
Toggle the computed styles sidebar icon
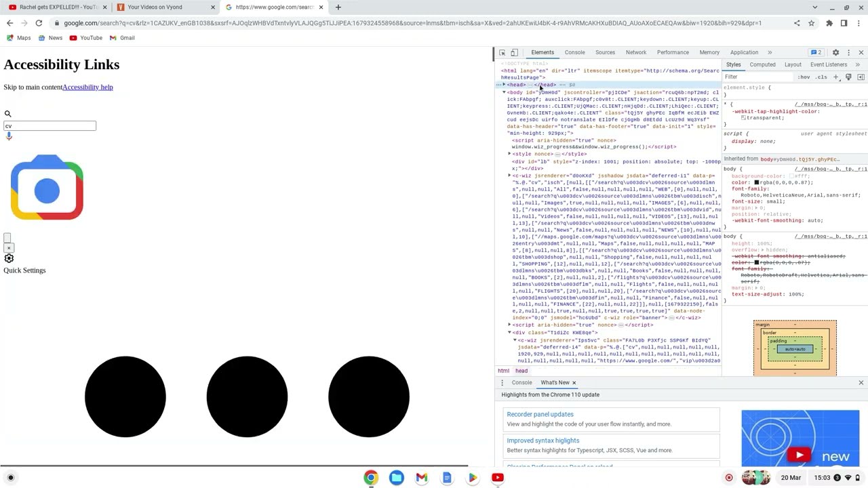tap(861, 77)
